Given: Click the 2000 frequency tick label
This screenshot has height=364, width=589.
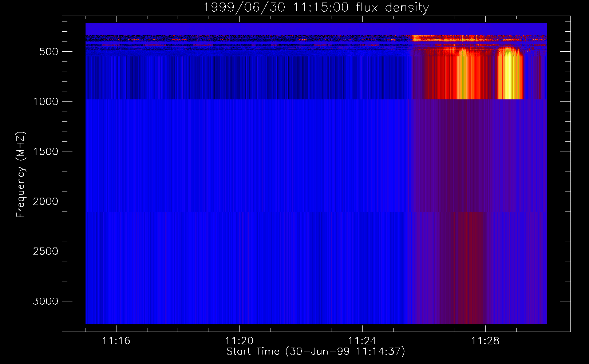Looking at the screenshot, I should coord(46,201).
